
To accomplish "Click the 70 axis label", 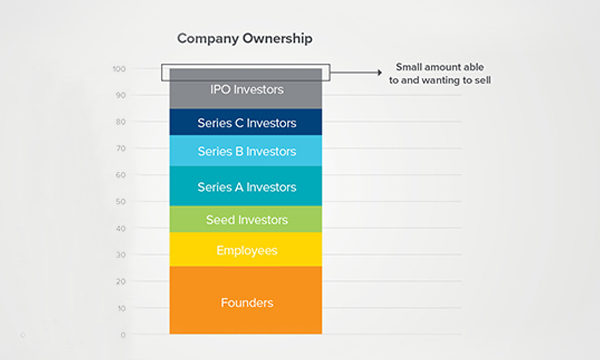I will coord(121,148).
